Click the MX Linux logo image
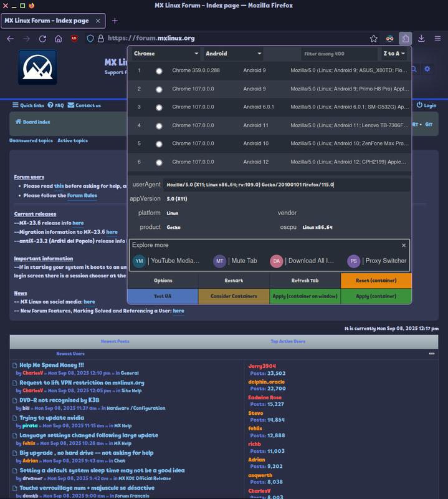The height and width of the screenshot is (499, 448). 37,67
